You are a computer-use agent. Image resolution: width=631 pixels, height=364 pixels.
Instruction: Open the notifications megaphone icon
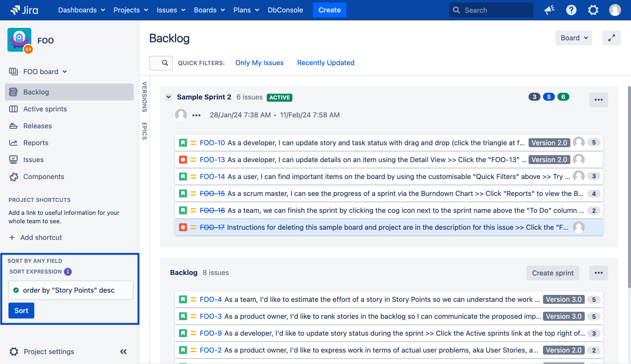[549, 10]
